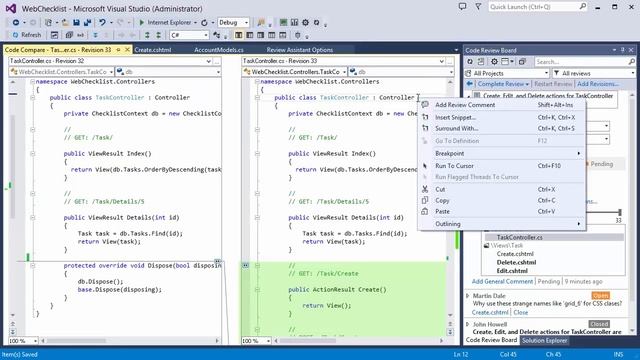Screen dimensions: 640x360
Task: Select the side-by-side compare layout icon
Action: [x=239, y=36]
